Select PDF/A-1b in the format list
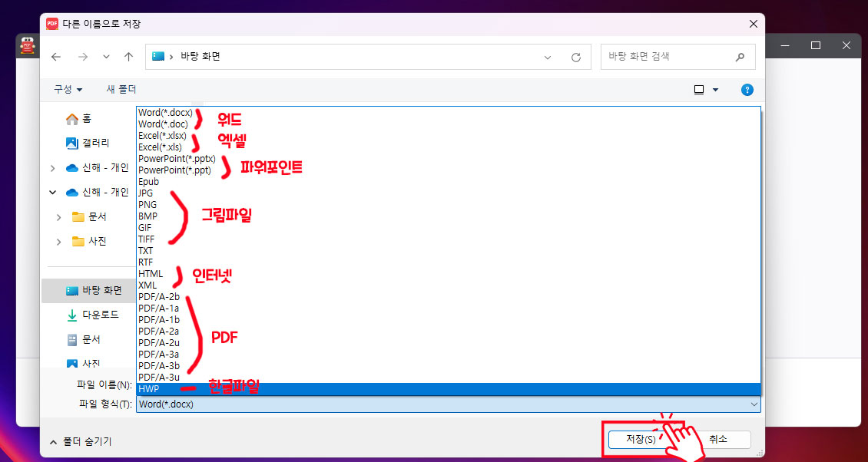 tap(449, 320)
